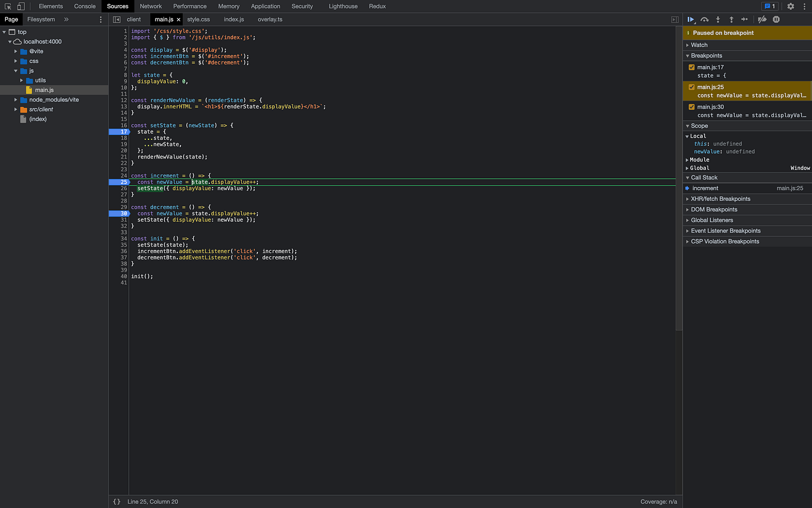Open the navigator sidebar three-dot menu

point(100,19)
